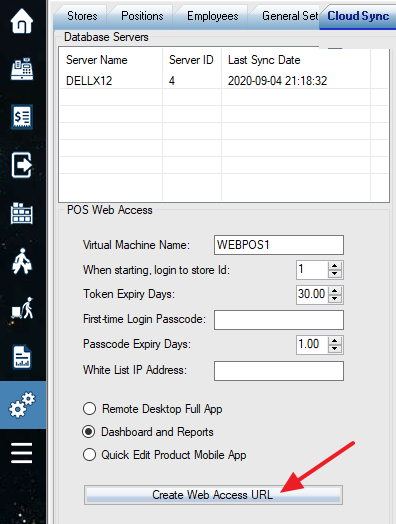
Task: Open the dollar receipt invoice icon
Action: coord(22,117)
